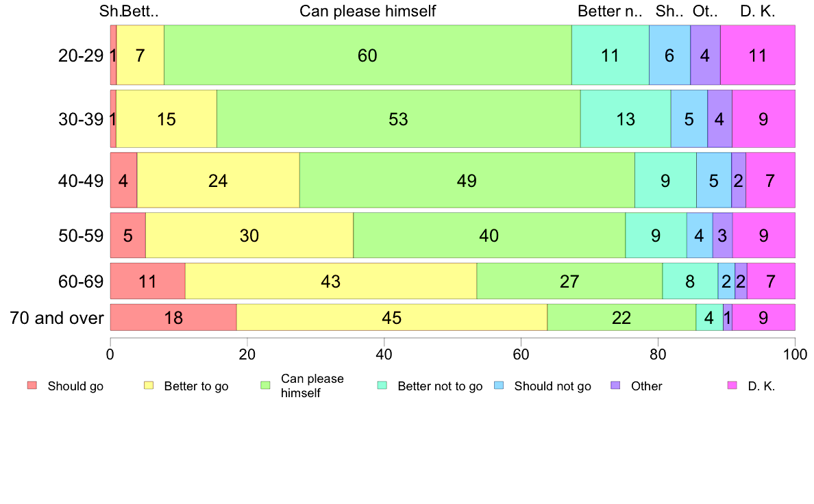Select the green 60 segment in 20-29 row
Image resolution: width=814 pixels, height=504 pixels.
(367, 55)
